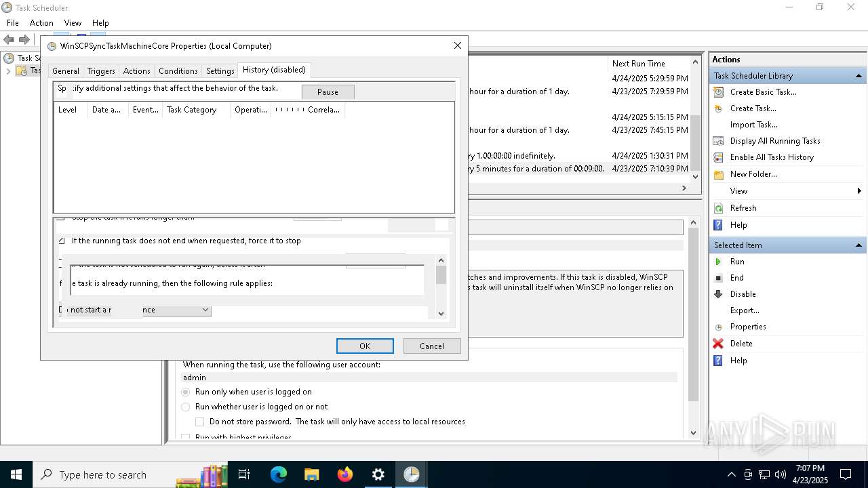Open Settings gear on the taskbar
Image resolution: width=868 pixels, height=488 pixels.
378,474
